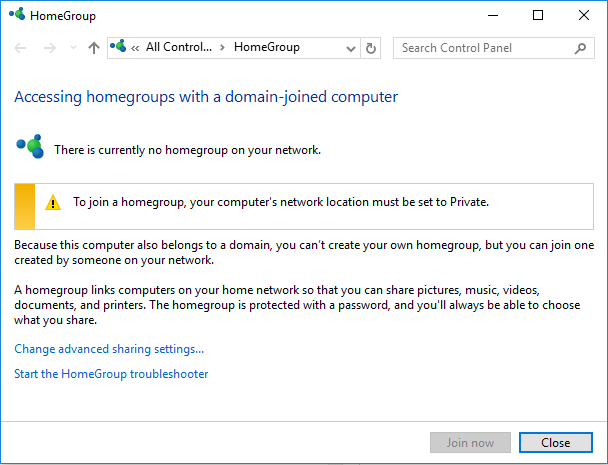The image size is (608, 465).
Task: Click the 'Because this computer also belongs' paragraph
Action: tap(304, 252)
